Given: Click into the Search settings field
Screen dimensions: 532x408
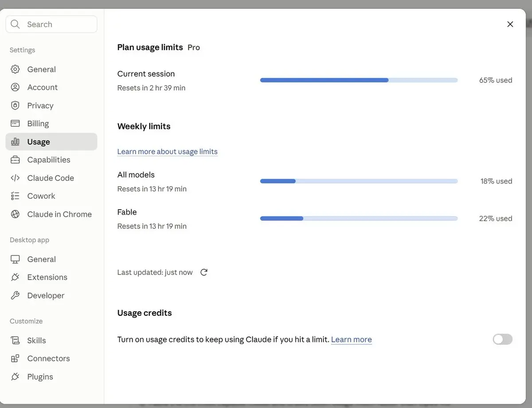Looking at the screenshot, I should coord(51,24).
